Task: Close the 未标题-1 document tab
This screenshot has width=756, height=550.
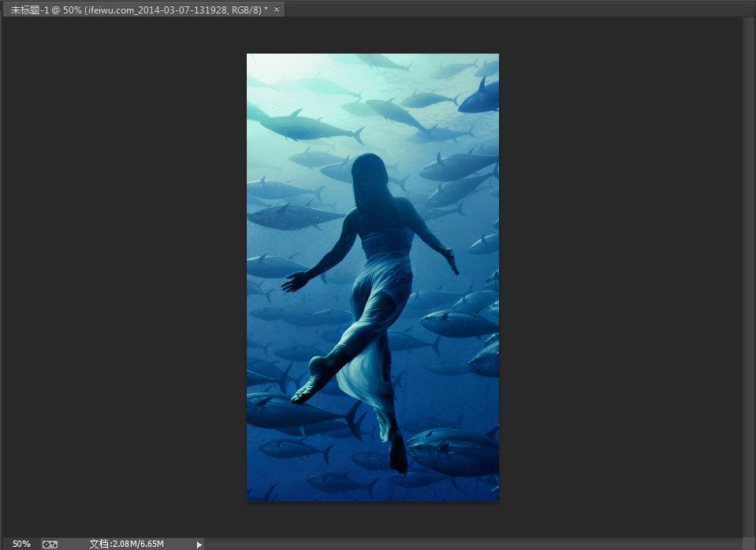Action: 277,9
